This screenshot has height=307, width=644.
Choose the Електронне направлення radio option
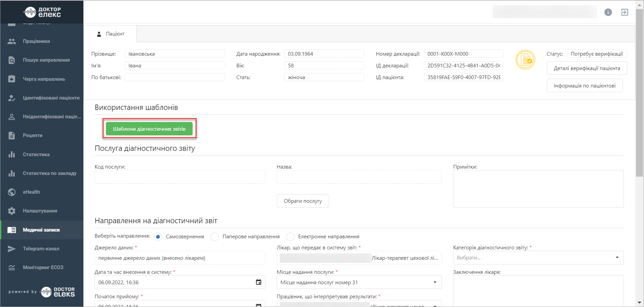tap(291, 237)
